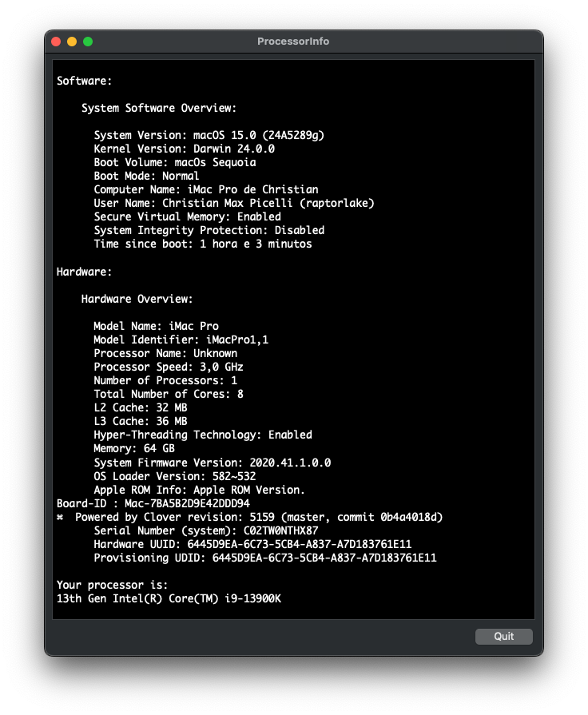Click the System Integrity Protection line
The image size is (588, 715).
(209, 230)
